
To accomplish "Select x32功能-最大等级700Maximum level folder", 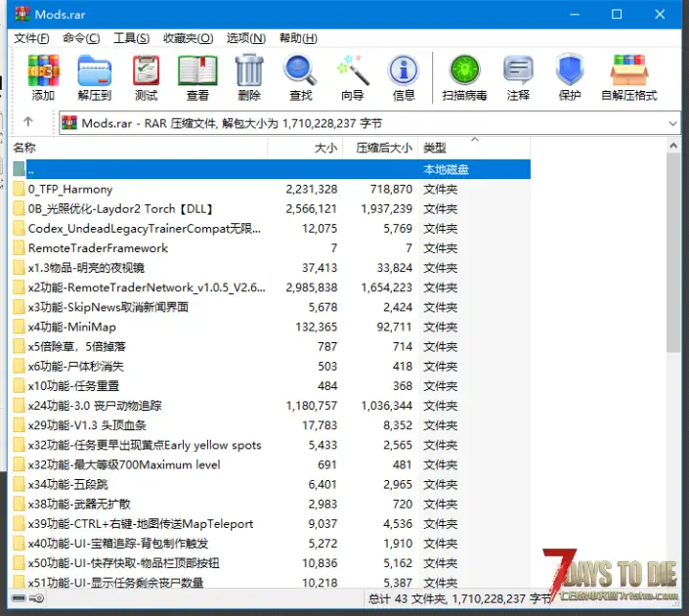I will pyautogui.click(x=124, y=464).
